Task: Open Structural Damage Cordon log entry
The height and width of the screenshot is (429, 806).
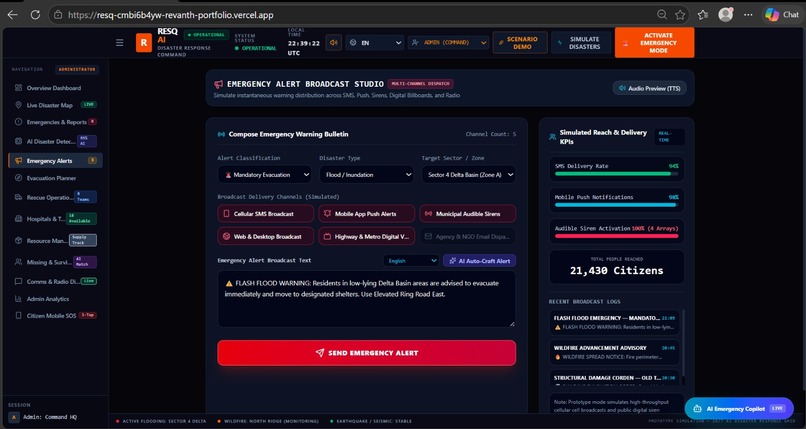Action: point(614,378)
